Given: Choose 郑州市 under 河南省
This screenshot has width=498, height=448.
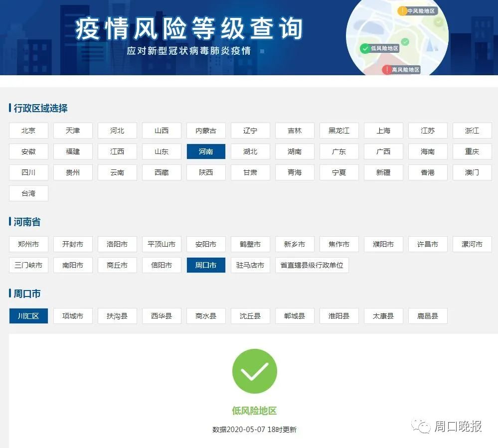Looking at the screenshot, I should tap(28, 244).
